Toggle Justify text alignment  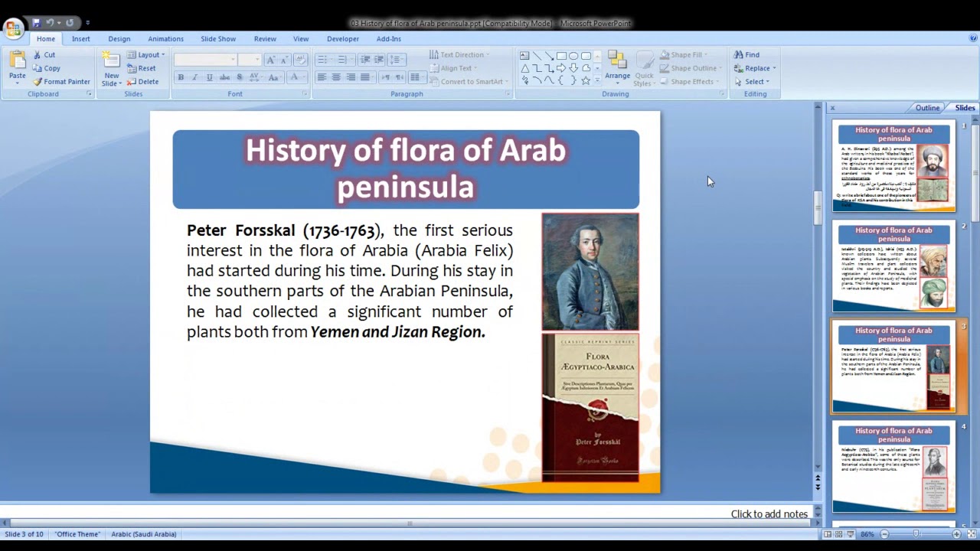pos(365,77)
